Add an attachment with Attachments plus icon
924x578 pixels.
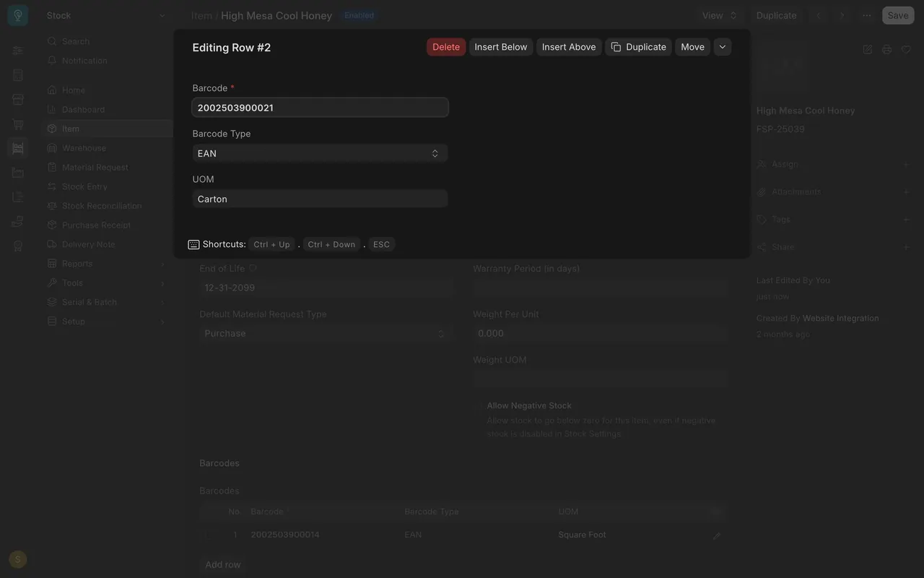pos(906,191)
